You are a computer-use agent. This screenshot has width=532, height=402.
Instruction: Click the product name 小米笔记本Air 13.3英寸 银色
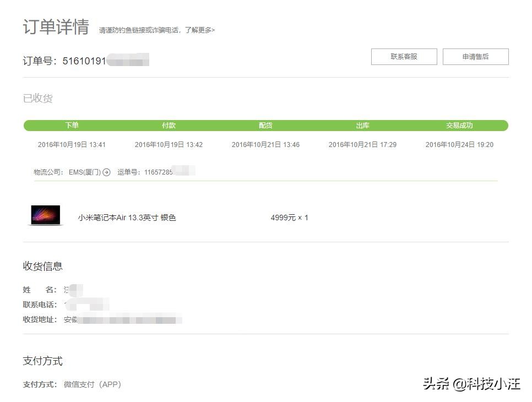pyautogui.click(x=128, y=217)
